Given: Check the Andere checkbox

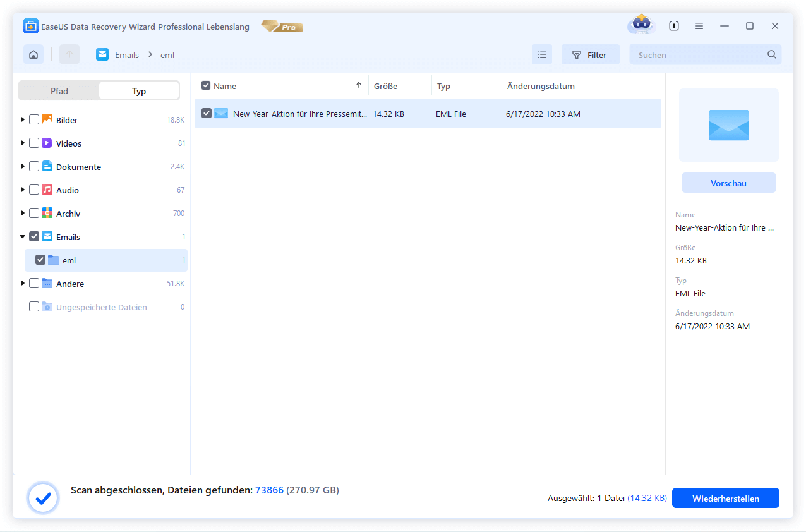Looking at the screenshot, I should (x=34, y=284).
